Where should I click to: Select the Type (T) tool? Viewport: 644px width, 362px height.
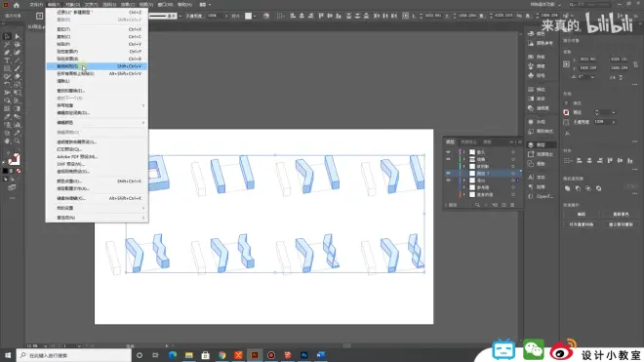[7, 60]
